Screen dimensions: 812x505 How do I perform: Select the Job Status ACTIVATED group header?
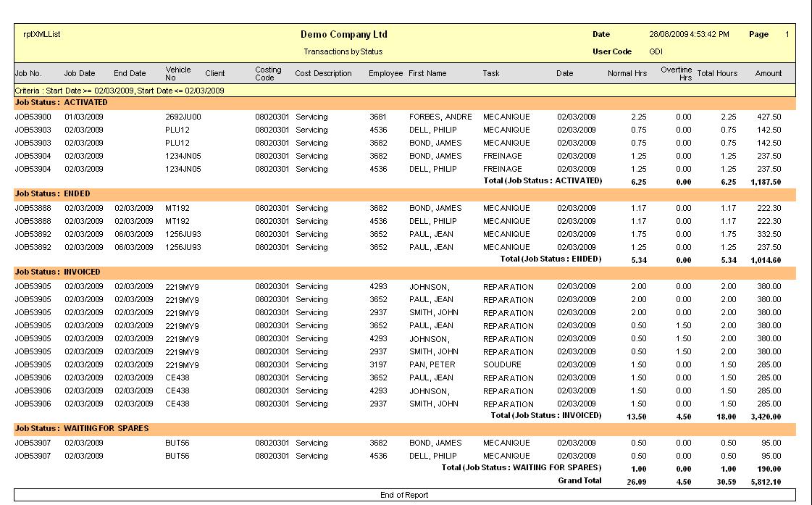pyautogui.click(x=61, y=103)
